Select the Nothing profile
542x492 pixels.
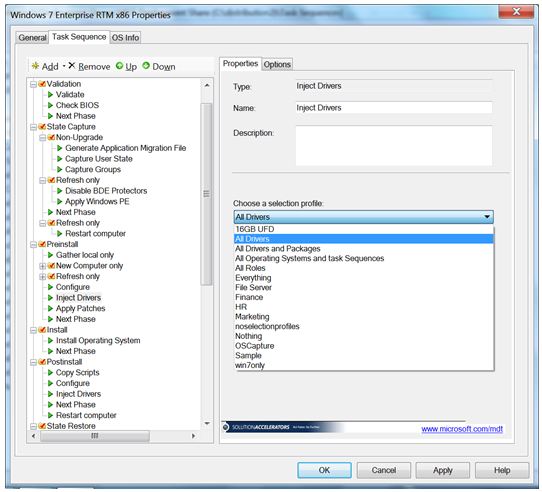364,336
